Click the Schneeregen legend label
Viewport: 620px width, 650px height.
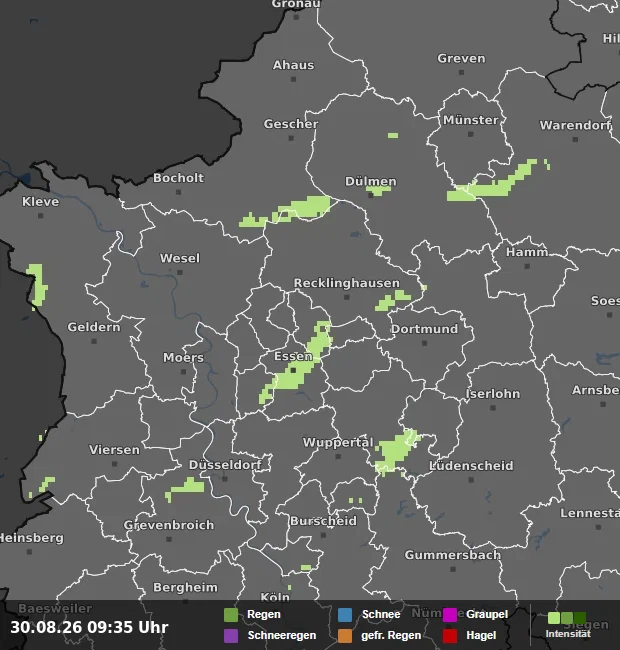coord(282,635)
